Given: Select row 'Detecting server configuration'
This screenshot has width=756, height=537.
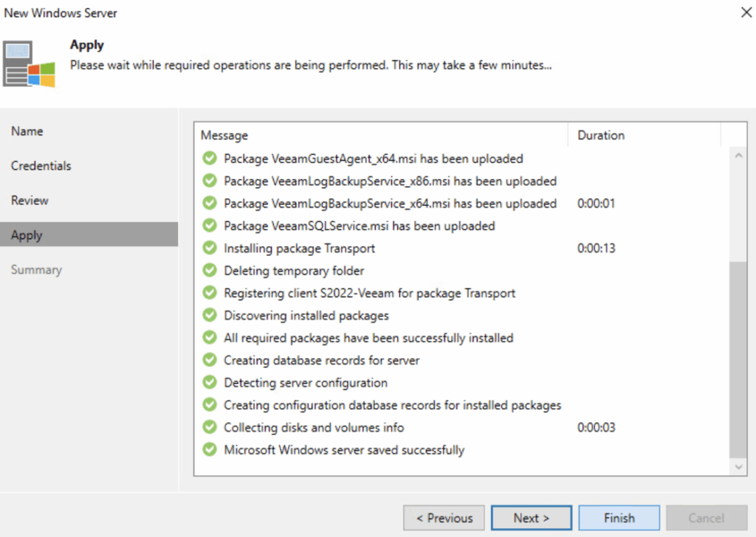Looking at the screenshot, I should click(462, 382).
